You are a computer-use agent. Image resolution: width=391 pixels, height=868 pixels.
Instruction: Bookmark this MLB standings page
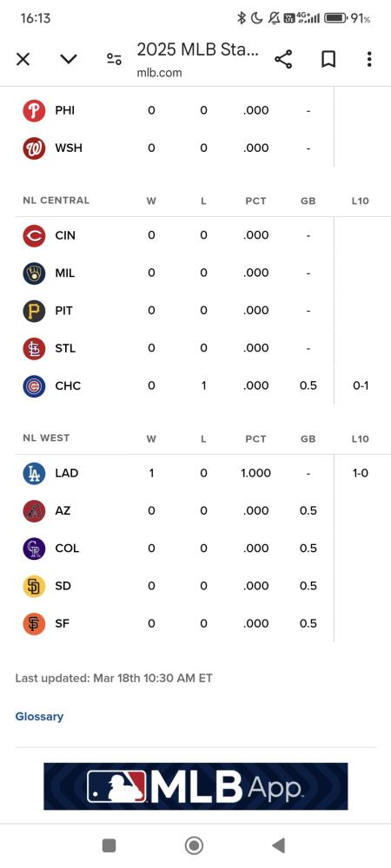(x=328, y=59)
